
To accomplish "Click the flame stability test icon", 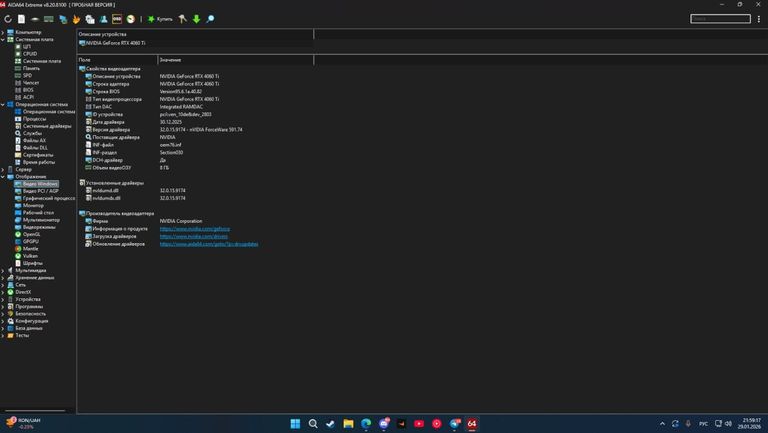I will click(76, 19).
